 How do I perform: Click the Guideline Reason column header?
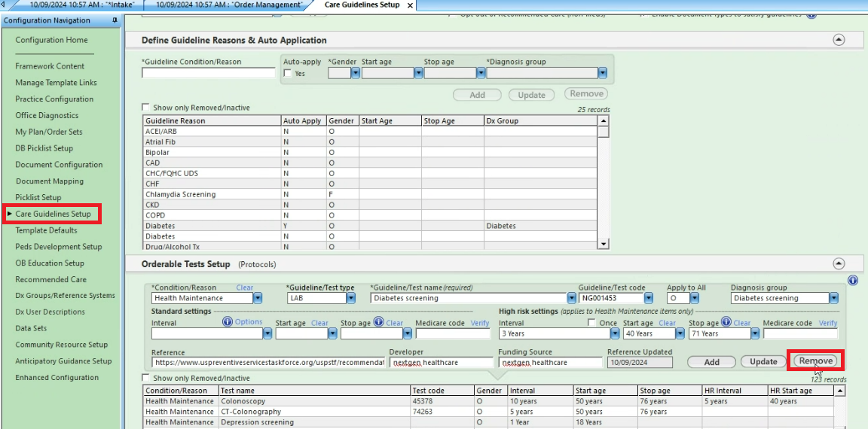(212, 120)
